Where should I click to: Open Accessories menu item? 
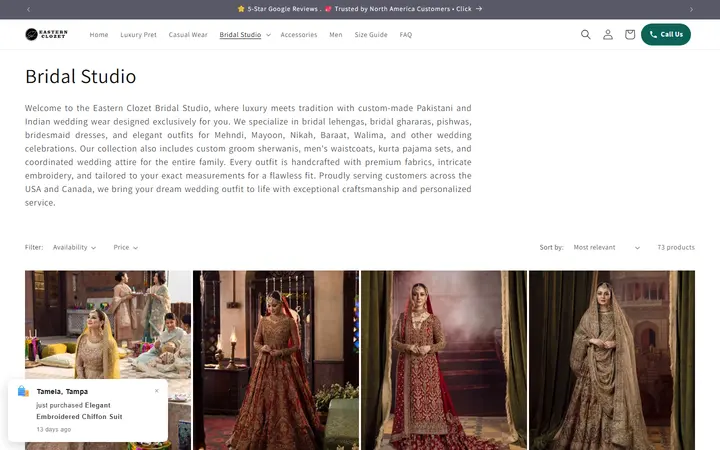pyautogui.click(x=298, y=35)
